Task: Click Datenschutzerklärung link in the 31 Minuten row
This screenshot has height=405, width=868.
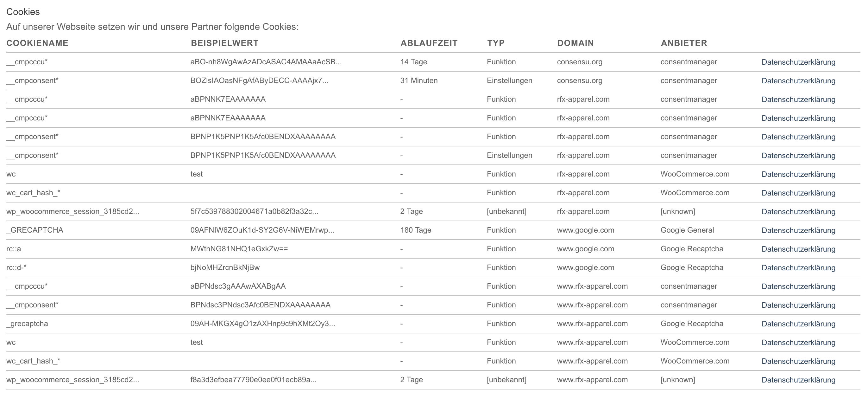Action: 798,81
